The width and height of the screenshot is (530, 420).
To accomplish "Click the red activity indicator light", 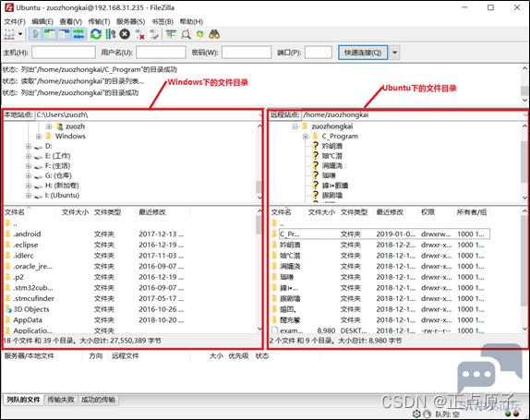I will [516, 414].
